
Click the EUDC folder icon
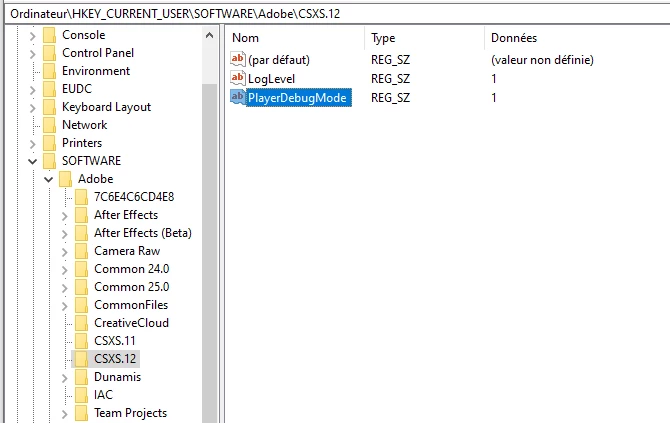(50, 89)
